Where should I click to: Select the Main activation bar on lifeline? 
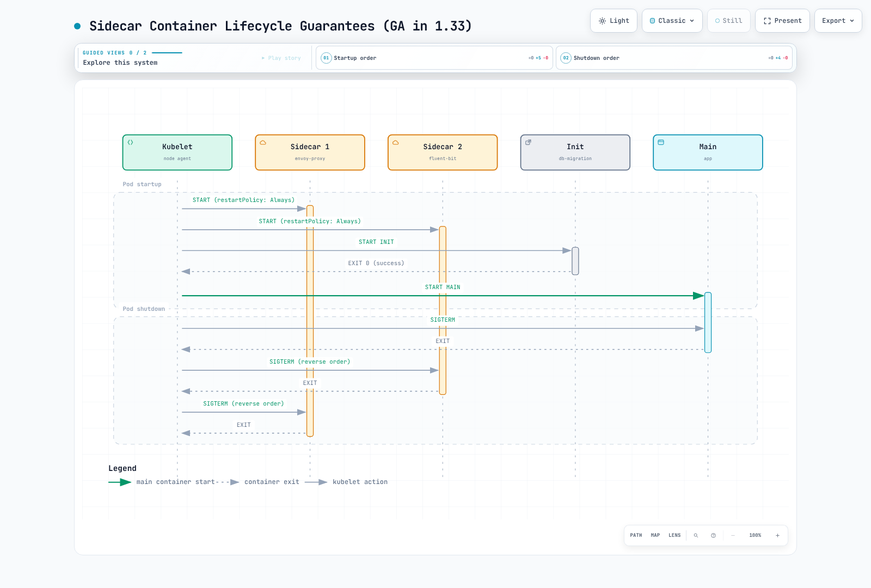[708, 322]
